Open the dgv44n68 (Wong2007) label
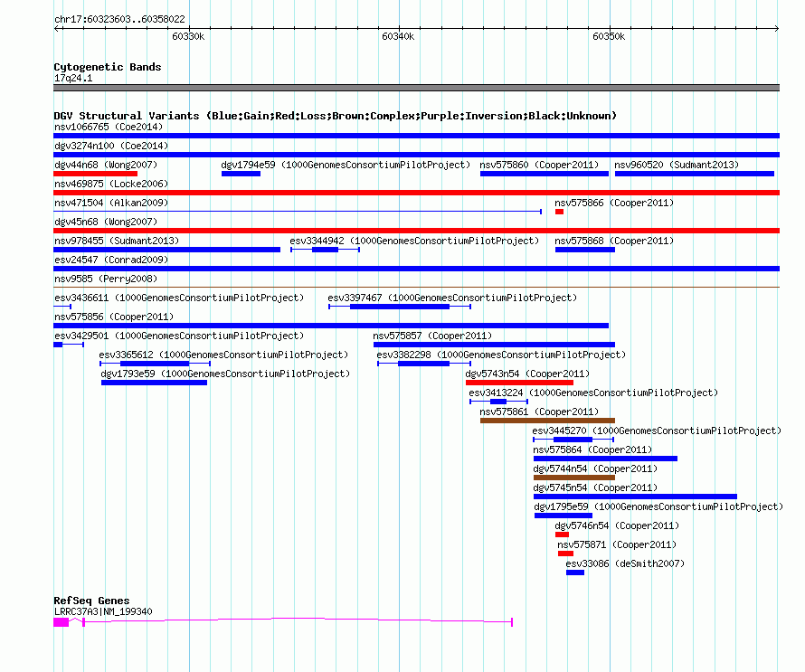 pyautogui.click(x=106, y=165)
